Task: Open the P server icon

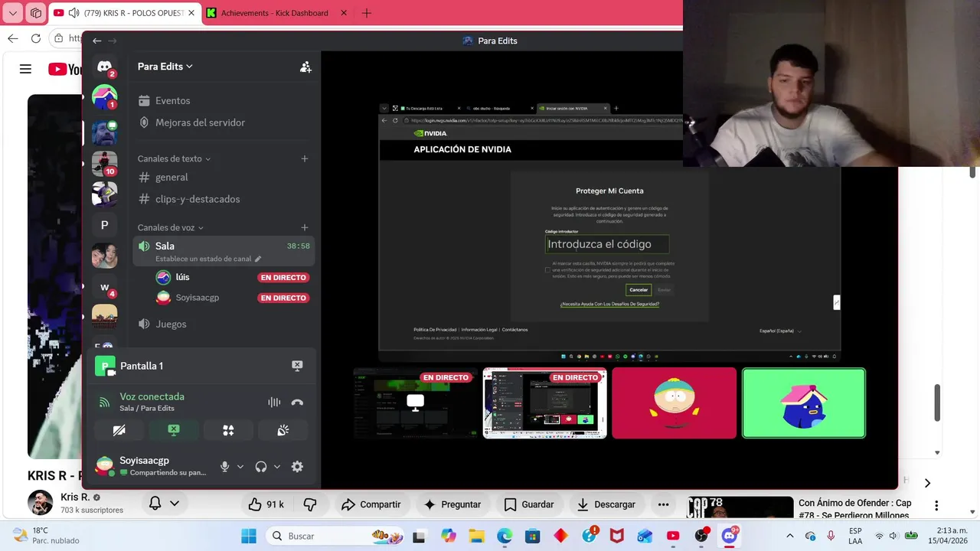Action: coord(105,225)
